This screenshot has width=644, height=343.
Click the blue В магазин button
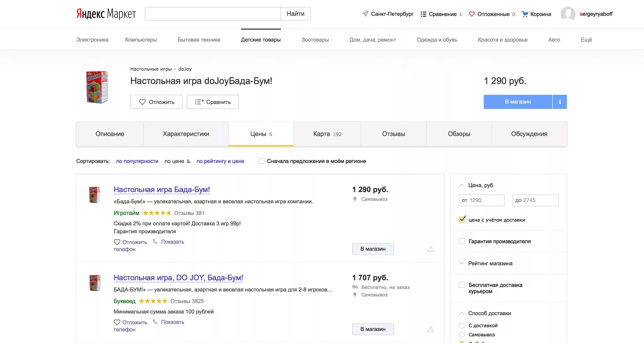(518, 102)
